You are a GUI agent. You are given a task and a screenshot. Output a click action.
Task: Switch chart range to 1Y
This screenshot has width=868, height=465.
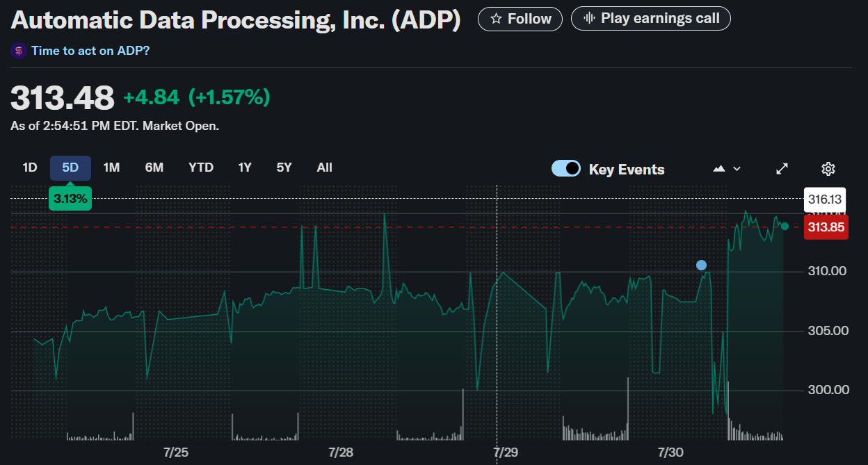pos(245,168)
